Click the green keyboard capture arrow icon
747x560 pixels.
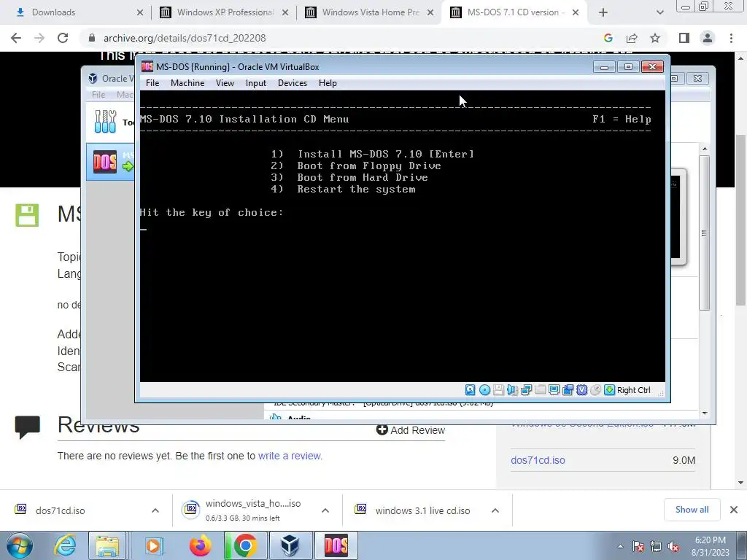[609, 390]
